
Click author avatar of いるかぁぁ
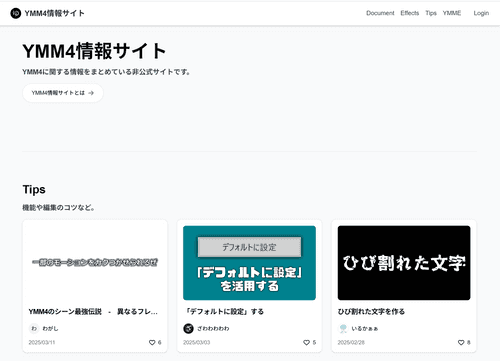pyautogui.click(x=343, y=328)
